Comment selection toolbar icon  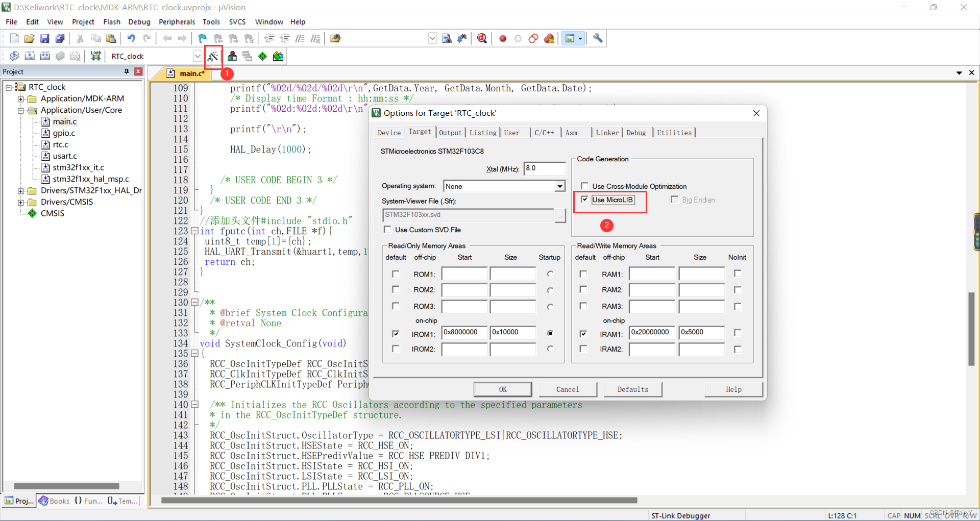point(300,38)
